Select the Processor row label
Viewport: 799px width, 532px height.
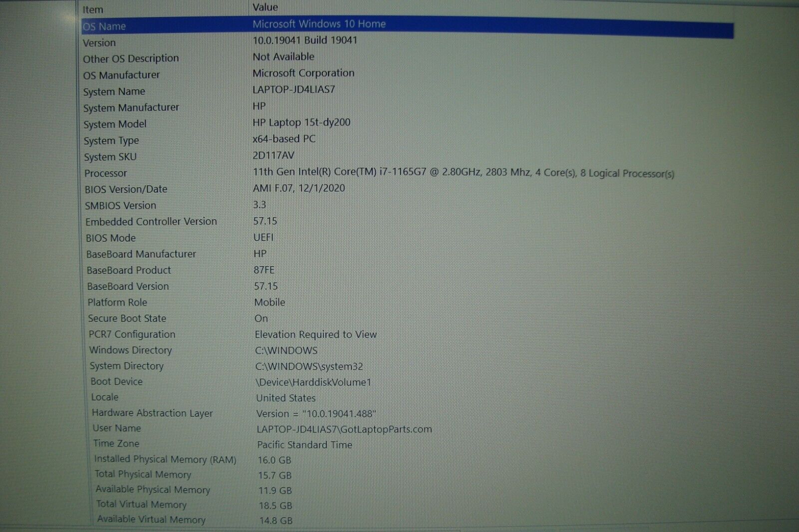106,173
